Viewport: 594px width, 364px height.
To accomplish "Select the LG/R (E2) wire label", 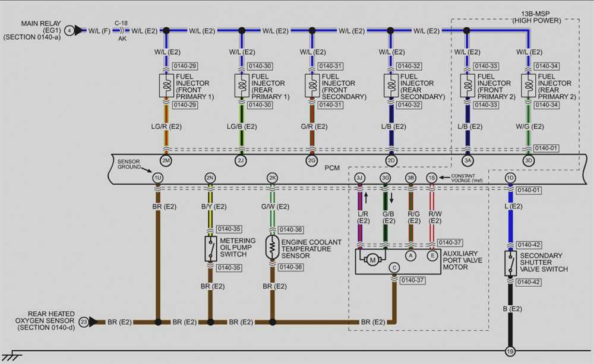I will tap(166, 126).
